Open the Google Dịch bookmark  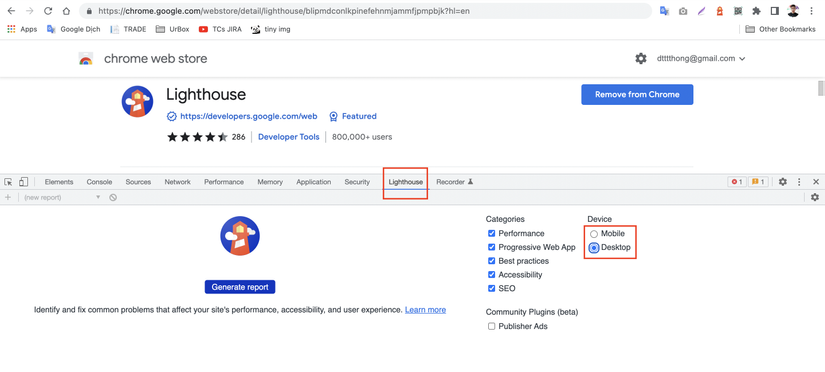[x=74, y=29]
